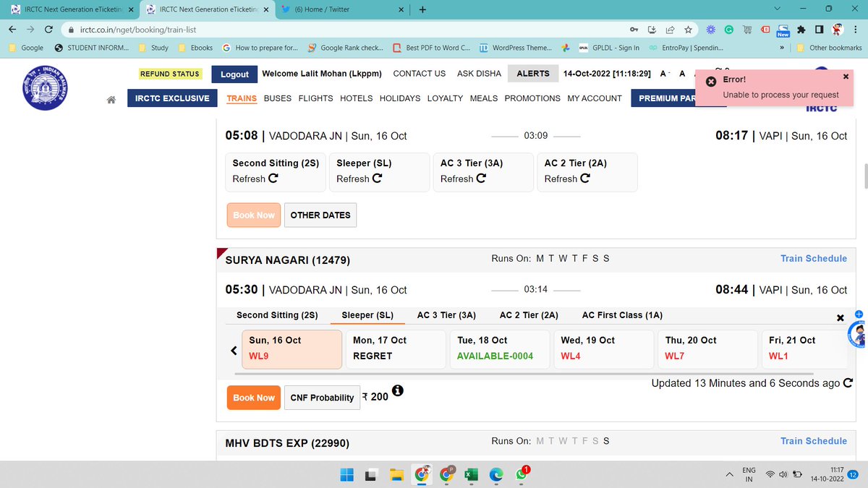Open the Grammarly extension
Image resolution: width=868 pixels, height=488 pixels.
(729, 30)
